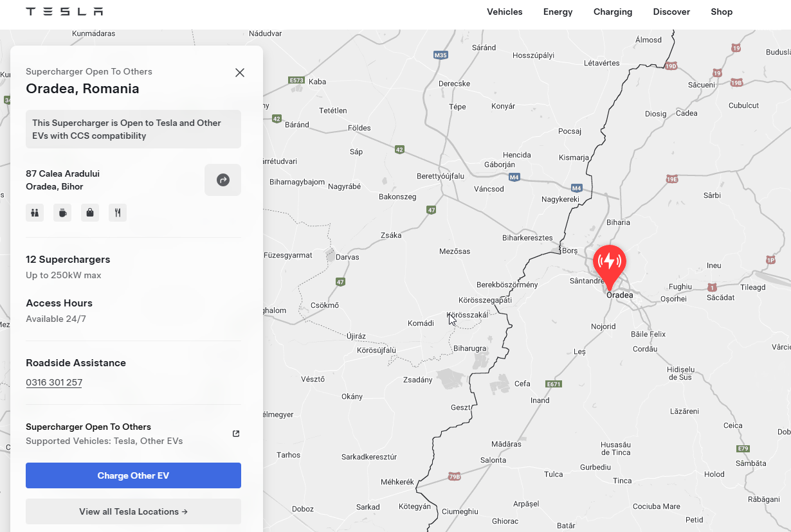Open the Shop menu
This screenshot has height=532, width=791.
pos(722,12)
